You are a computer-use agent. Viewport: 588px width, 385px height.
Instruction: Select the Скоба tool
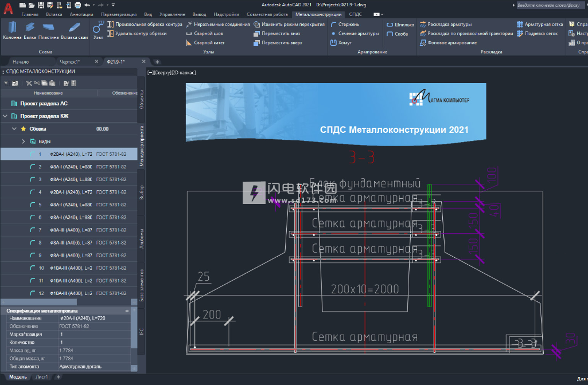tap(397, 34)
